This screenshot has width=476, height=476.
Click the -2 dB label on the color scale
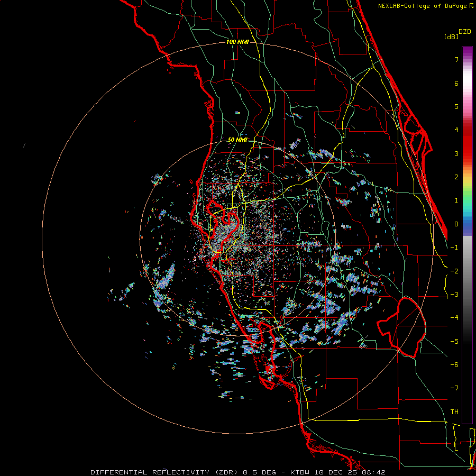click(454, 271)
